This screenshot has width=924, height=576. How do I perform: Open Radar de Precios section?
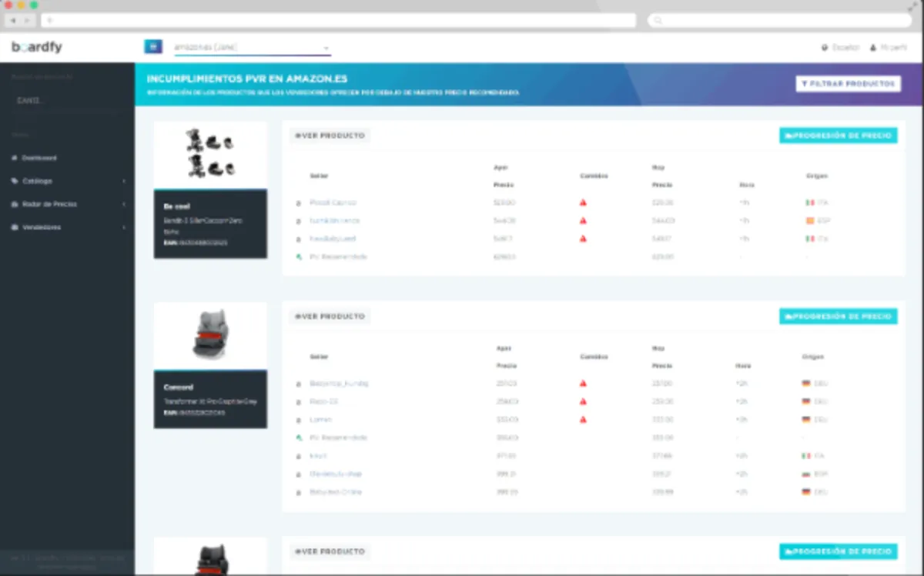point(49,204)
